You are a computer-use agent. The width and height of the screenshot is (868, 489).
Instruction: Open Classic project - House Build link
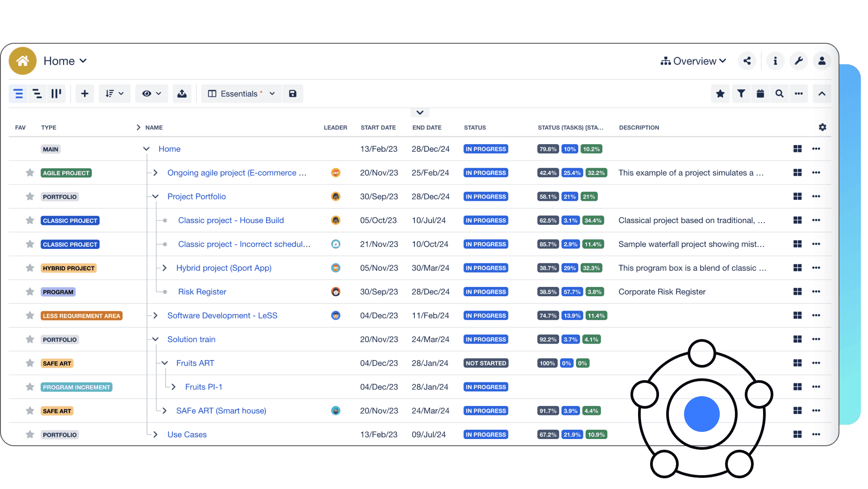tap(231, 220)
